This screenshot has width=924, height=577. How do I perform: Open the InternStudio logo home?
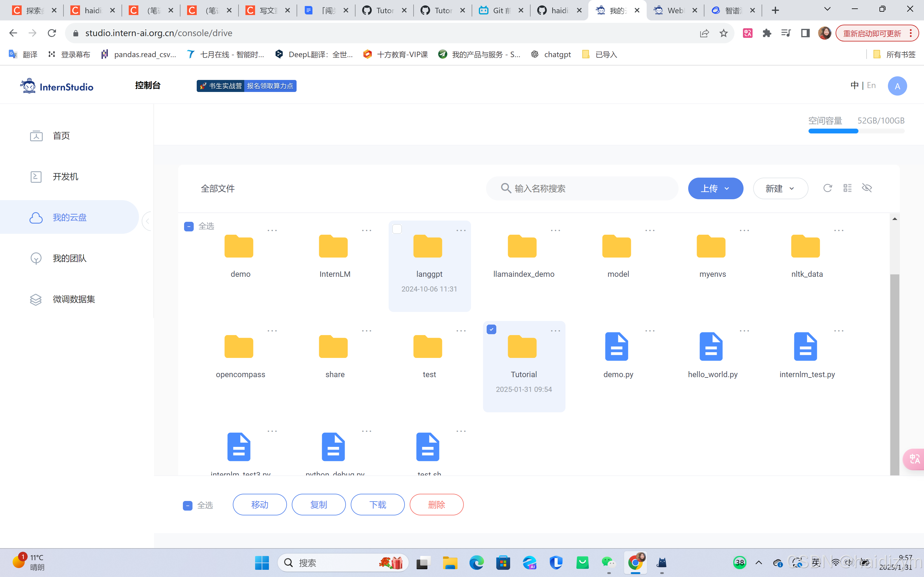click(x=57, y=86)
